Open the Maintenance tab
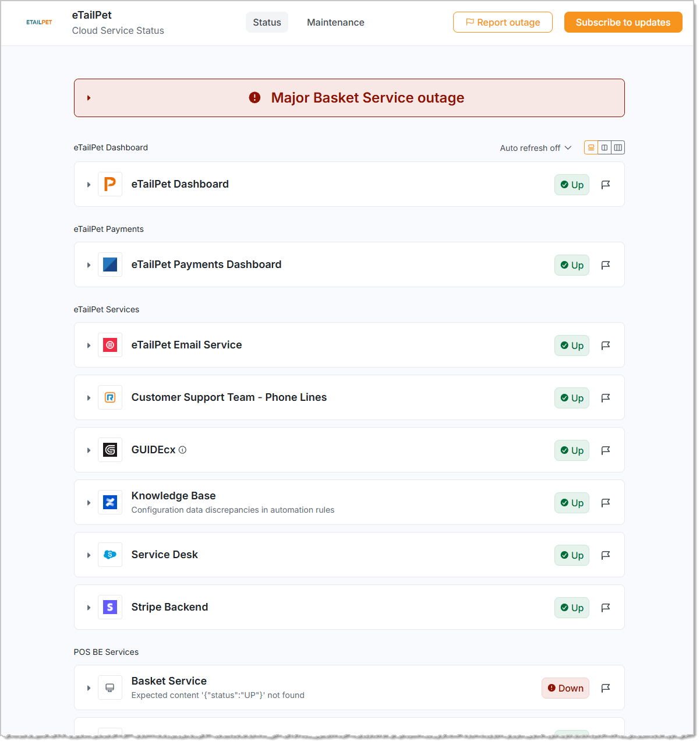Viewport: 700px width, 744px height. coord(335,22)
